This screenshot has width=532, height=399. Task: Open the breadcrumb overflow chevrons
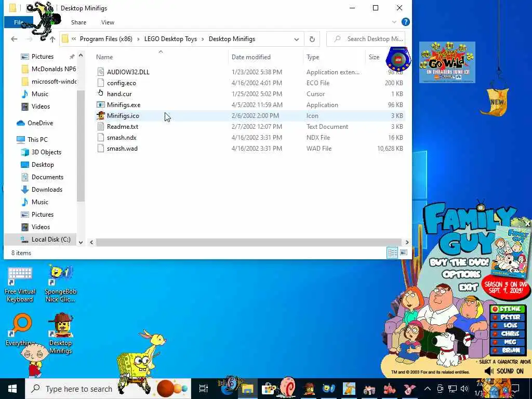tap(74, 39)
